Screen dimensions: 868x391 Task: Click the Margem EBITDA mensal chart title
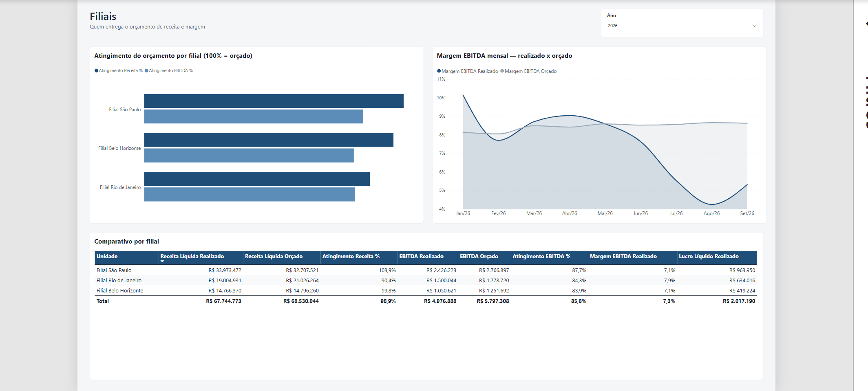[504, 56]
